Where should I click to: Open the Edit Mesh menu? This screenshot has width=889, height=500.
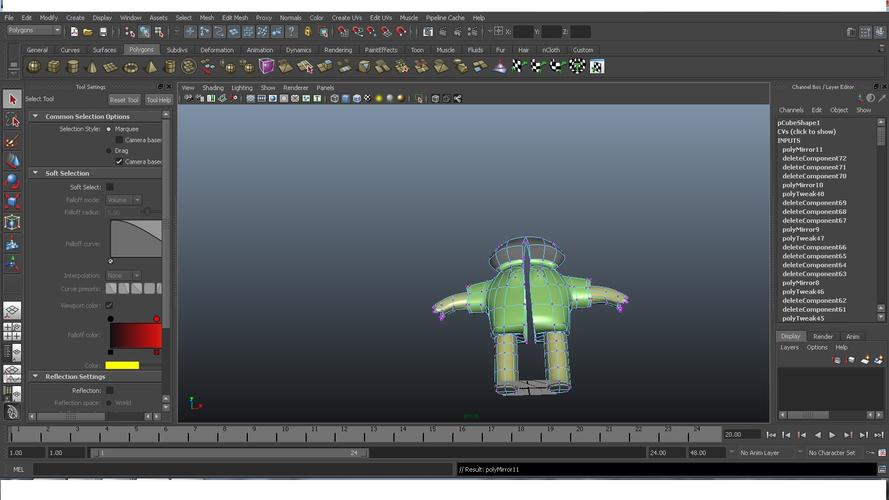click(x=235, y=18)
